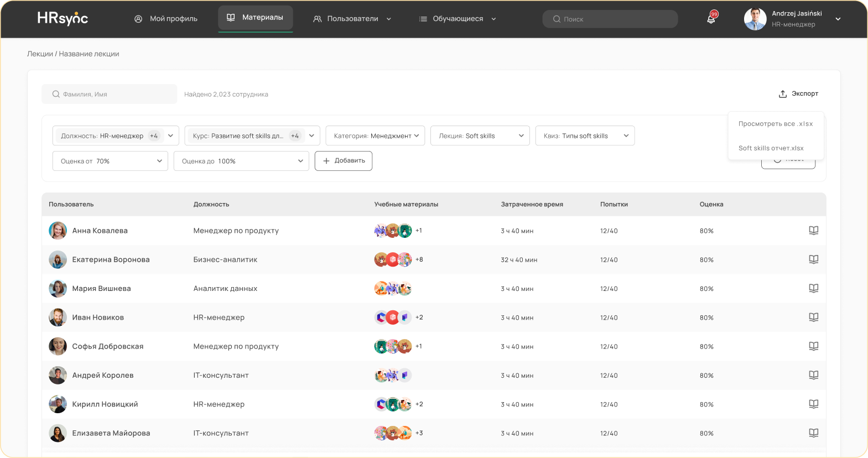Click Должность column header

[211, 204]
